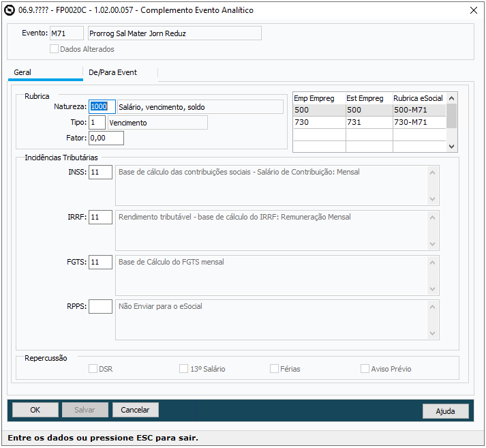The image size is (486, 448).
Task: Click the IRRF Rendimento tributável text area
Action: 271,230
